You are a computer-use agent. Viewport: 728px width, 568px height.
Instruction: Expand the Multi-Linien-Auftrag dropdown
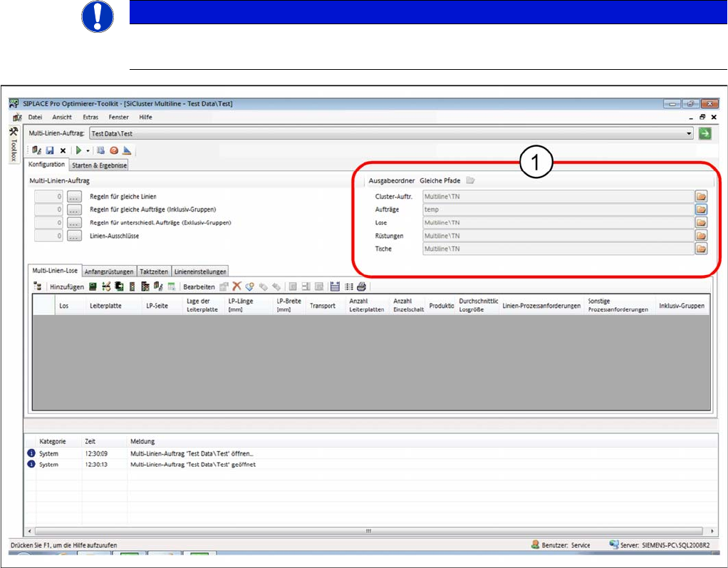tap(688, 133)
